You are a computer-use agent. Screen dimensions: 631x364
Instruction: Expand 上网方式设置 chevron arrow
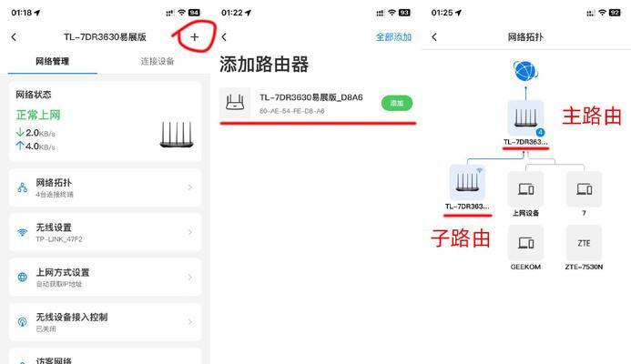click(190, 278)
